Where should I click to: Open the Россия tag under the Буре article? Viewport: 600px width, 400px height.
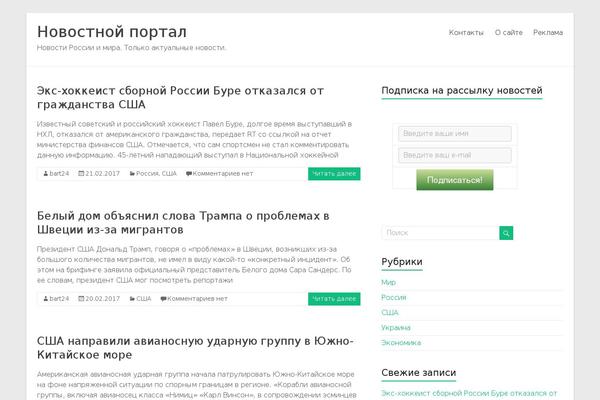click(x=147, y=173)
